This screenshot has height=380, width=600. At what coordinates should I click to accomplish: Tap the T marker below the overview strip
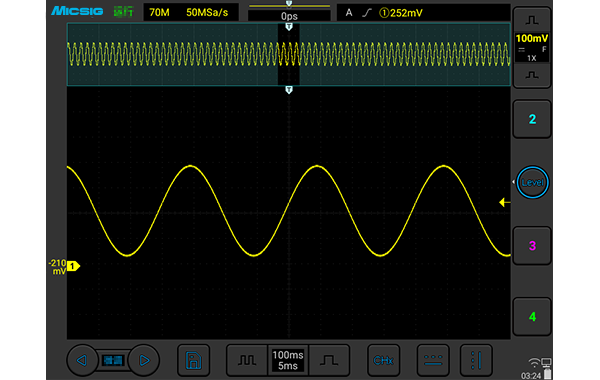[x=289, y=90]
